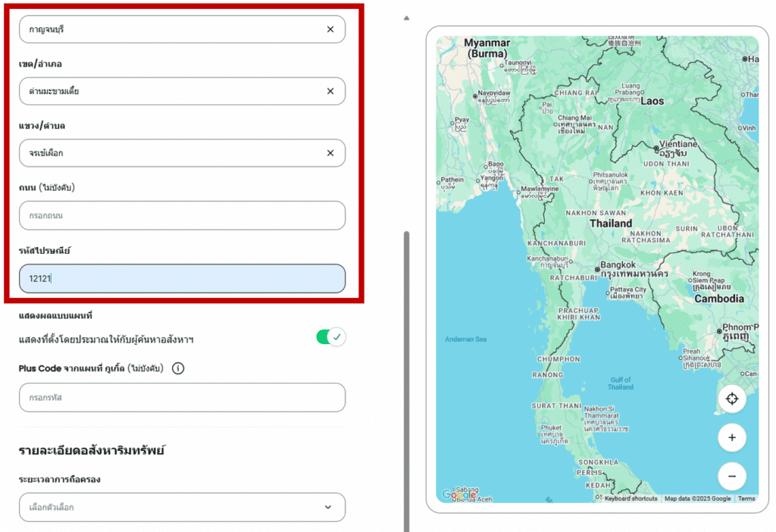Image resolution: width=776 pixels, height=532 pixels.
Task: Click the postal code field with 12121
Action: [x=182, y=278]
